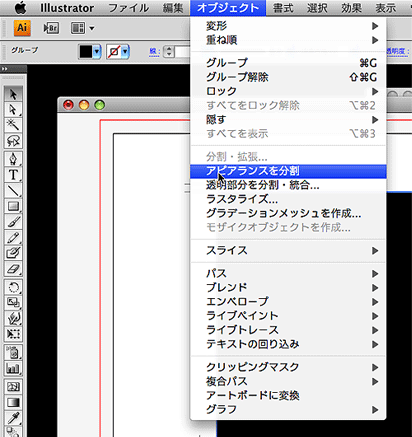Select the Selection tool (black arrow)
The image size is (412, 437).
click(x=13, y=94)
